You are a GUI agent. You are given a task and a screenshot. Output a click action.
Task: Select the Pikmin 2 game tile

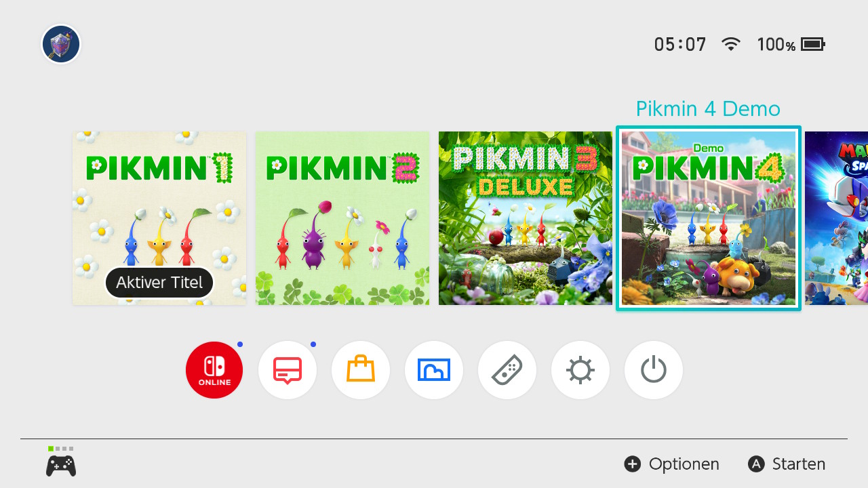pyautogui.click(x=342, y=218)
